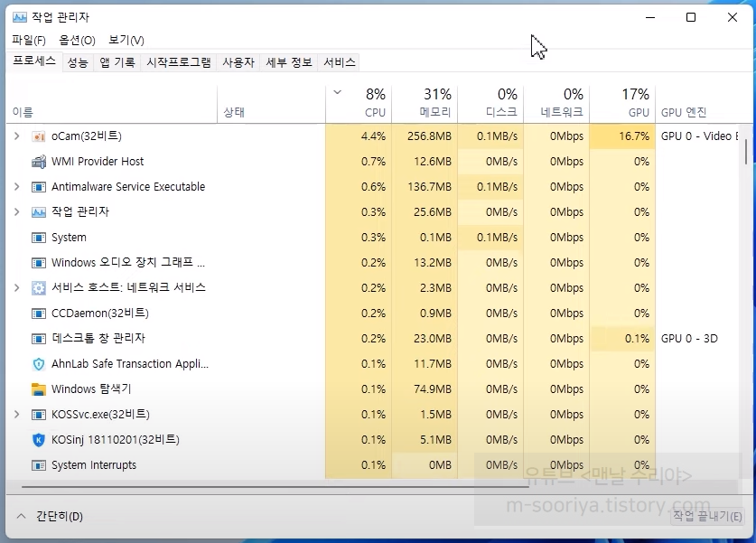Expand 서비스 호스트: 네트워크 서비스 group

(x=17, y=288)
